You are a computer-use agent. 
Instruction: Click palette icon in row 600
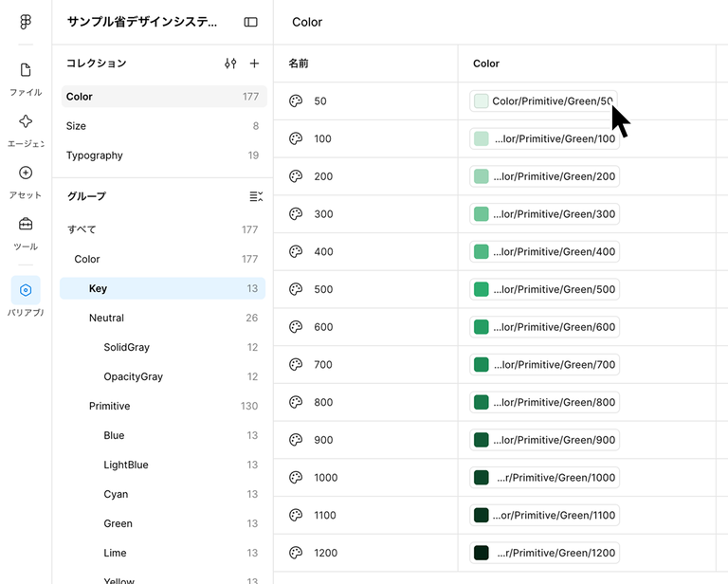[296, 327]
